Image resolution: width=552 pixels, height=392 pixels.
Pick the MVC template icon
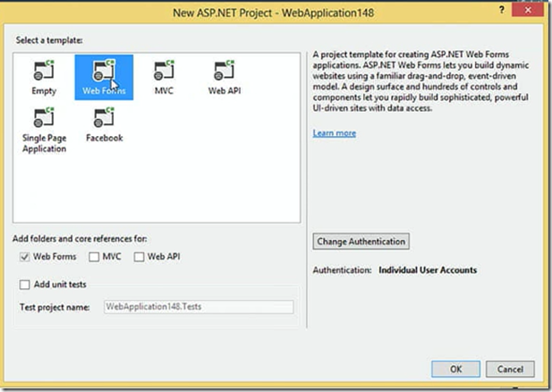tap(164, 77)
